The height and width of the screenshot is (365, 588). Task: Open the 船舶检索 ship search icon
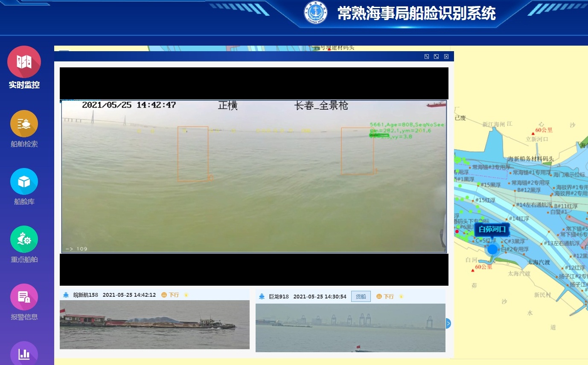24,124
